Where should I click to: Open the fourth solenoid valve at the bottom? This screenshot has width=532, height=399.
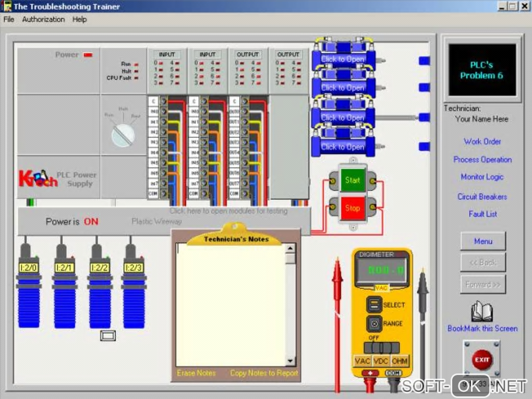coord(343,147)
